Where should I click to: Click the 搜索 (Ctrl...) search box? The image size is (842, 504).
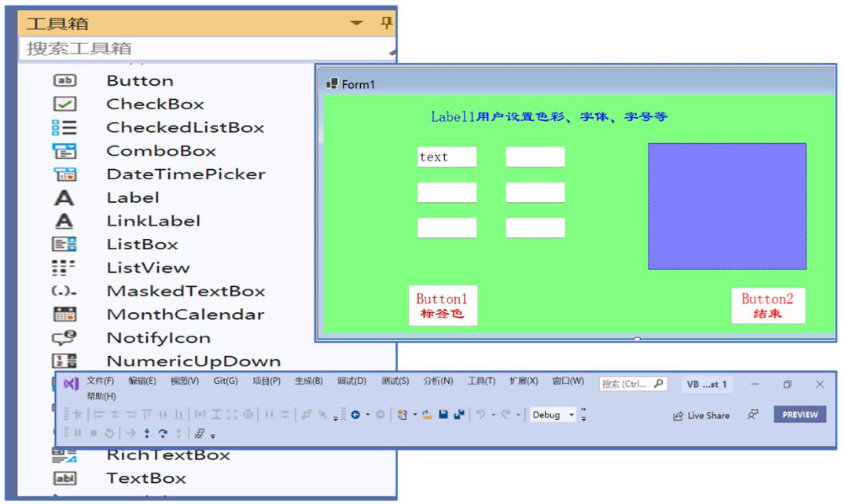633,384
